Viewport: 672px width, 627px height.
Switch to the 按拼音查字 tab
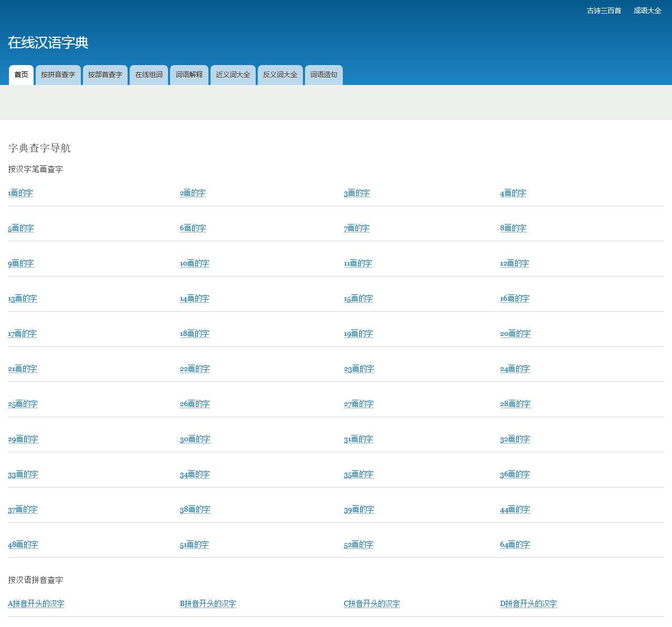click(58, 75)
